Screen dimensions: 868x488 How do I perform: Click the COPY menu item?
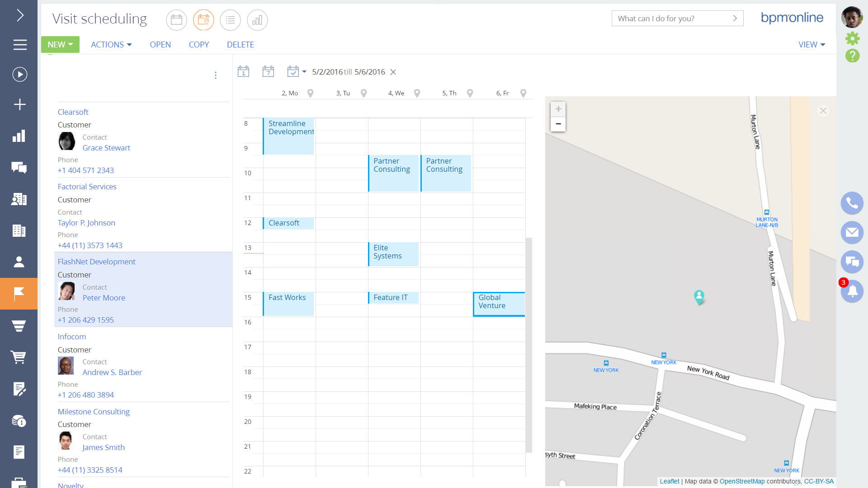(199, 45)
